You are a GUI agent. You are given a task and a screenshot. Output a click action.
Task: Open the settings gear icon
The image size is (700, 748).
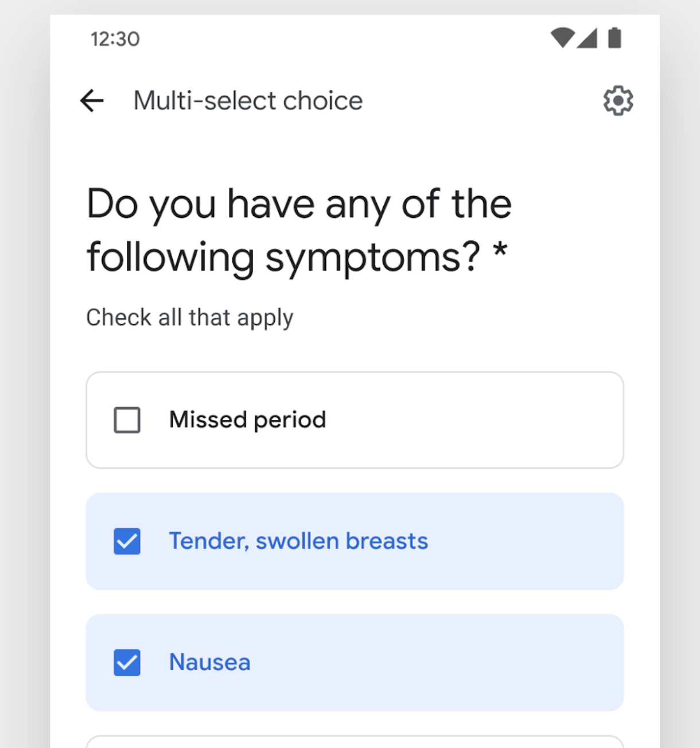[x=618, y=100]
